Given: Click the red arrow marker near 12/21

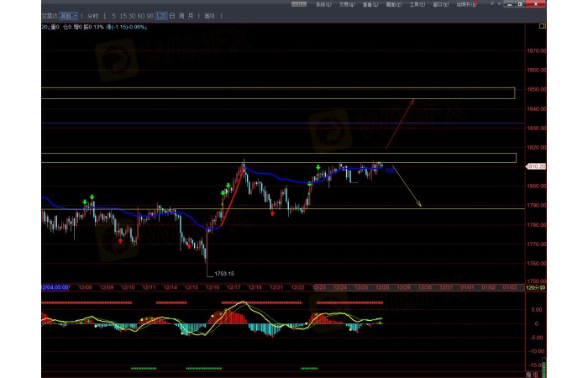Looking at the screenshot, I should 272,213.
